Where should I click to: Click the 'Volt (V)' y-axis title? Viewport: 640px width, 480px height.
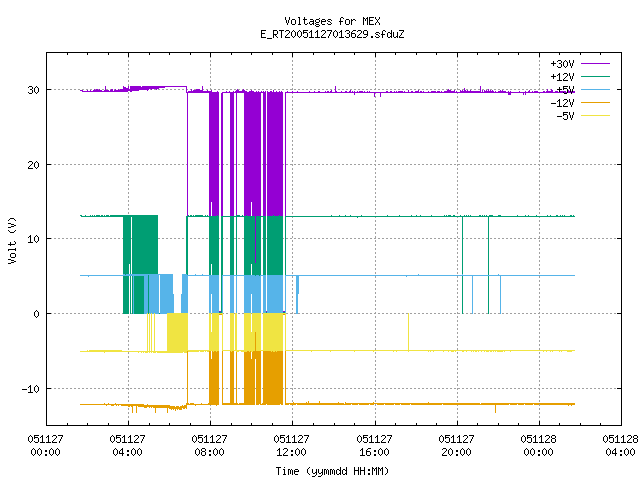(x=12, y=240)
